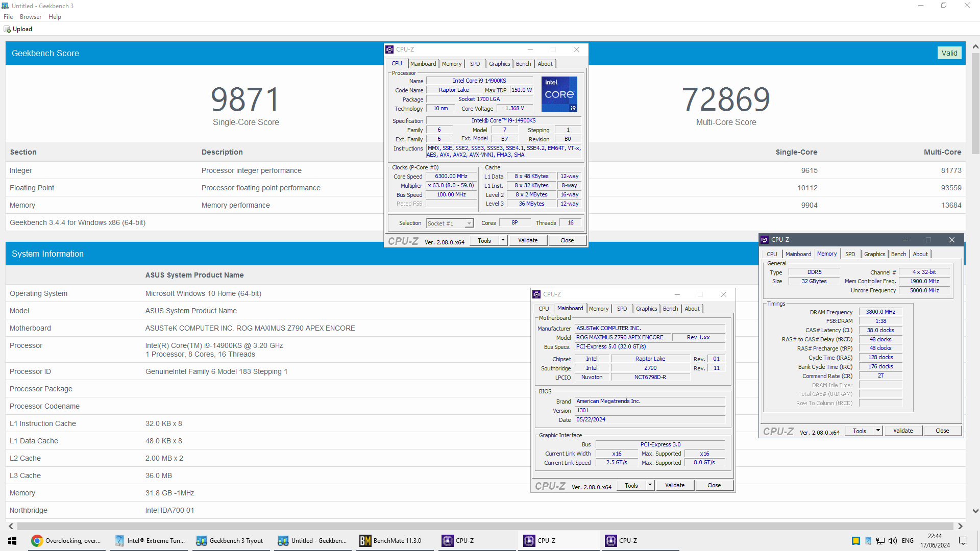Image resolution: width=980 pixels, height=551 pixels.
Task: Switch to Mainboard tab in top CPU-Z window
Action: point(423,64)
